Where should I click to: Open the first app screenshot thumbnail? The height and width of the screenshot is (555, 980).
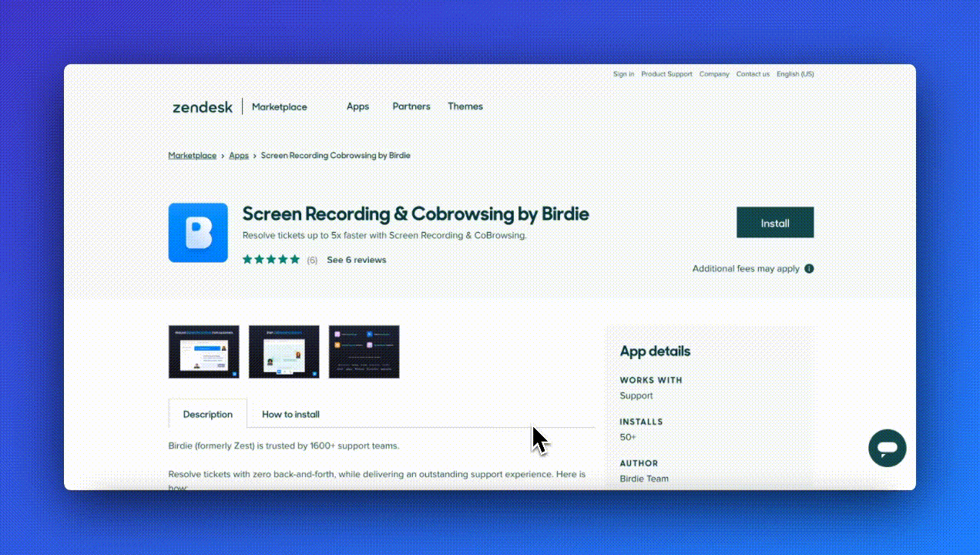click(203, 351)
